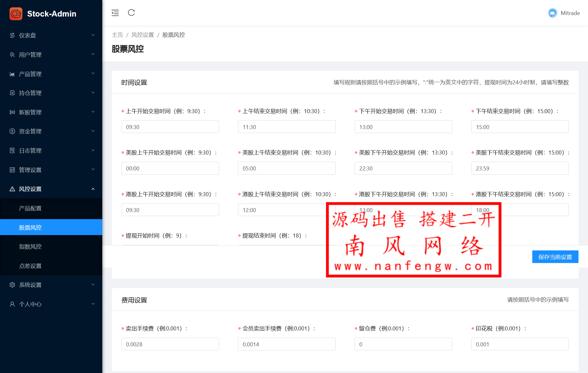Collapse the 风控设置 menu chevron
This screenshot has height=373, width=588.
click(93, 189)
